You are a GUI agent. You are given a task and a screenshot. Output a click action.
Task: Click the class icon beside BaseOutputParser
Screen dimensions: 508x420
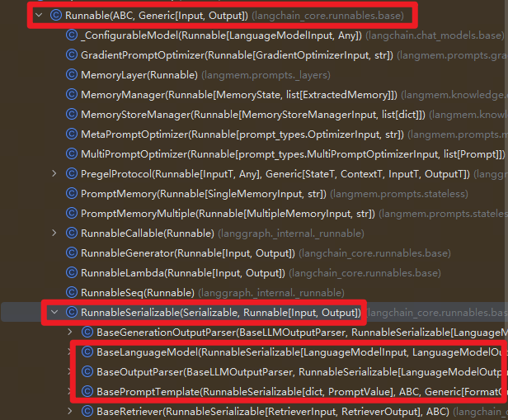(x=87, y=371)
